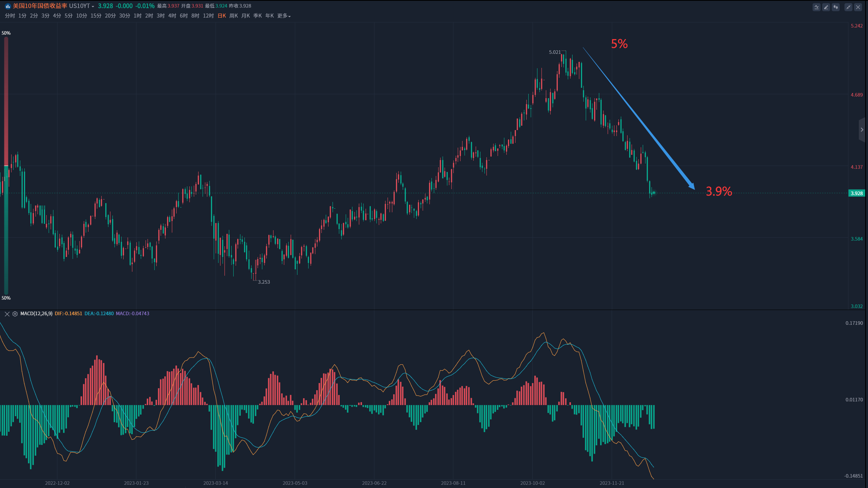Image resolution: width=868 pixels, height=488 pixels.
Task: Open the indicator line chart tool
Action: click(816, 7)
